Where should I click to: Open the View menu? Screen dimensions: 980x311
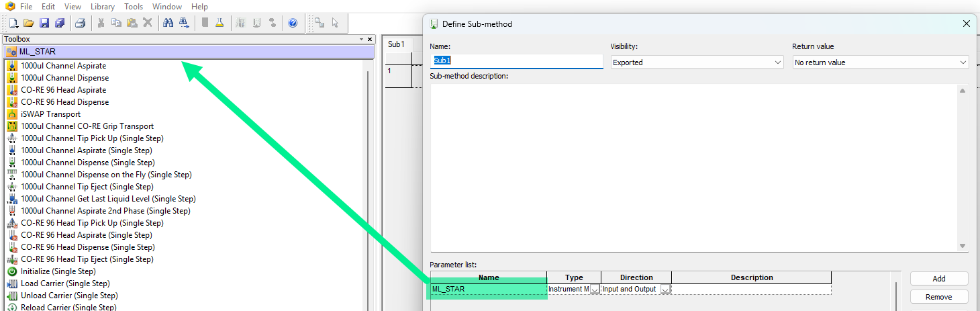point(72,7)
